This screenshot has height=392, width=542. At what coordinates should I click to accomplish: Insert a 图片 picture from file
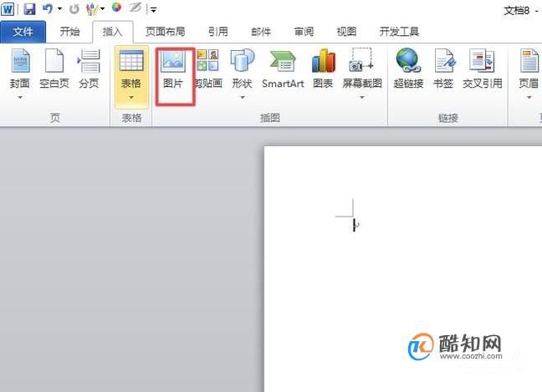[x=173, y=69]
